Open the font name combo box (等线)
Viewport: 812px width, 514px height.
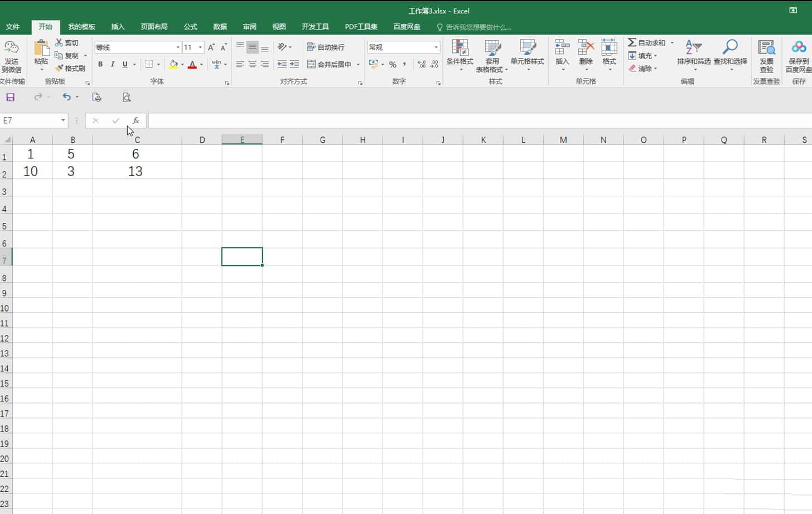pos(138,47)
